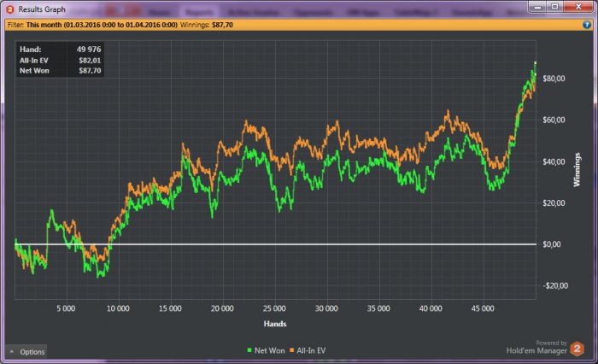The image size is (598, 364).
Task: Maximize the Results Graph window
Action: [553, 8]
